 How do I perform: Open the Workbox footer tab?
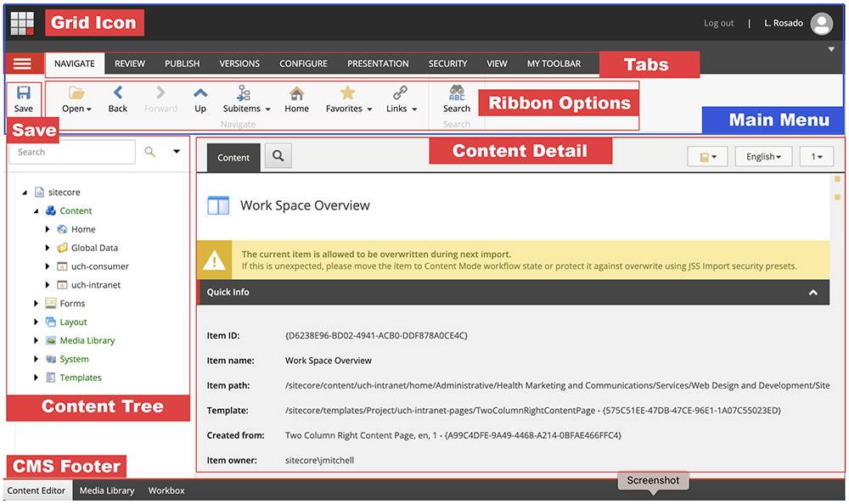(166, 490)
